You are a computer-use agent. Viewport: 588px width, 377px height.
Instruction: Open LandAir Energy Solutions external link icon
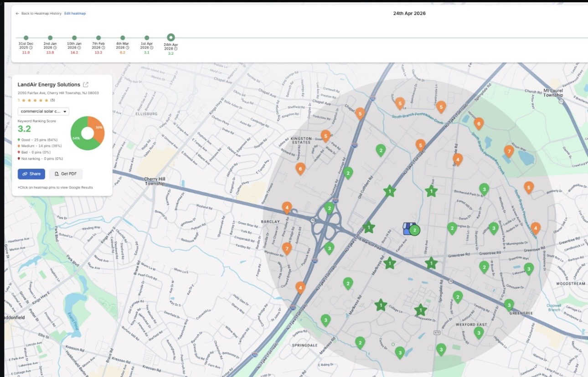86,84
